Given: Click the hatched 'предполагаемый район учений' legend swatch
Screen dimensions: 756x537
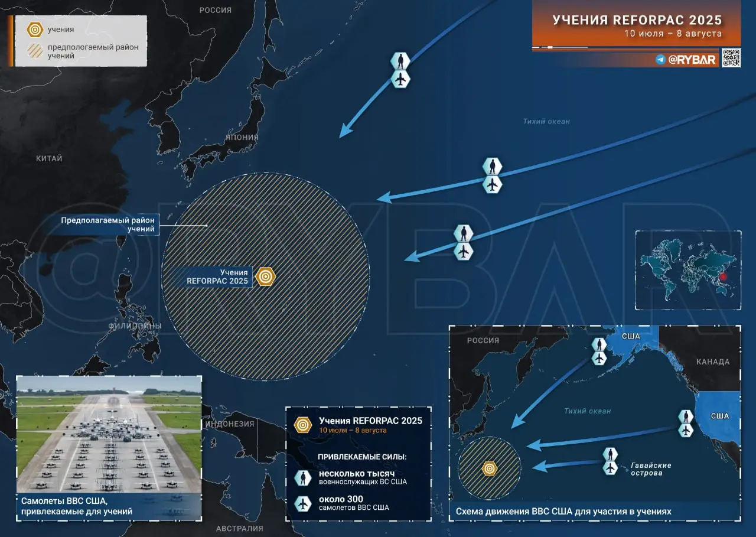Looking at the screenshot, I should pos(35,51).
